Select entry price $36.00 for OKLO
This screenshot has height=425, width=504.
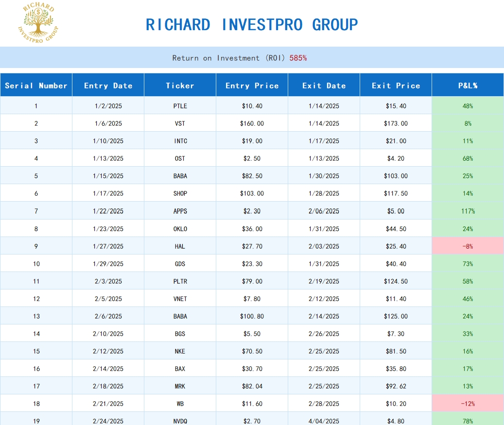252,228
